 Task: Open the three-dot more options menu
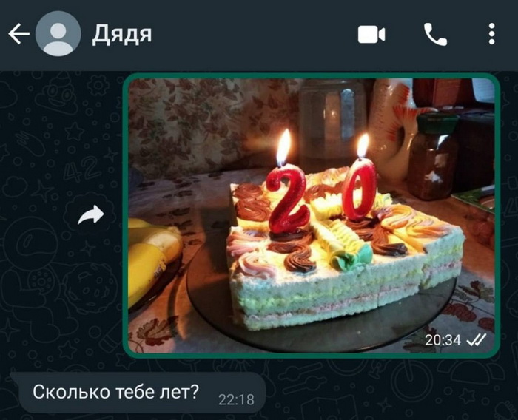point(491,34)
